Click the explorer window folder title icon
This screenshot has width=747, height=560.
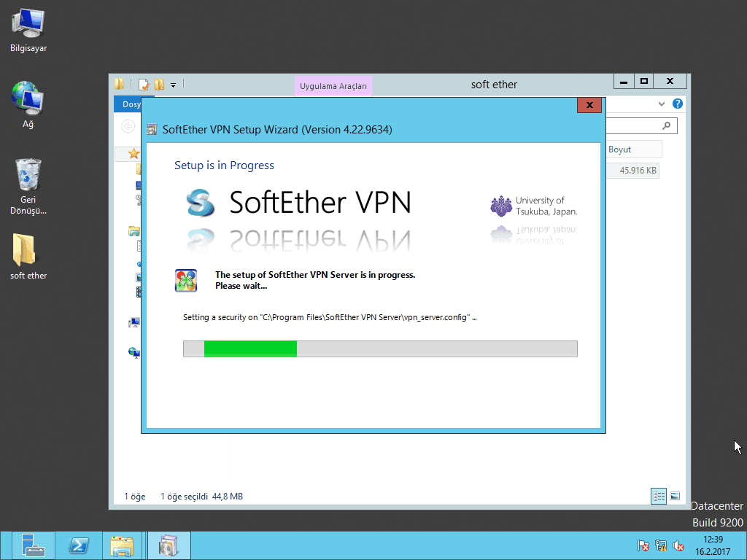[x=119, y=85]
